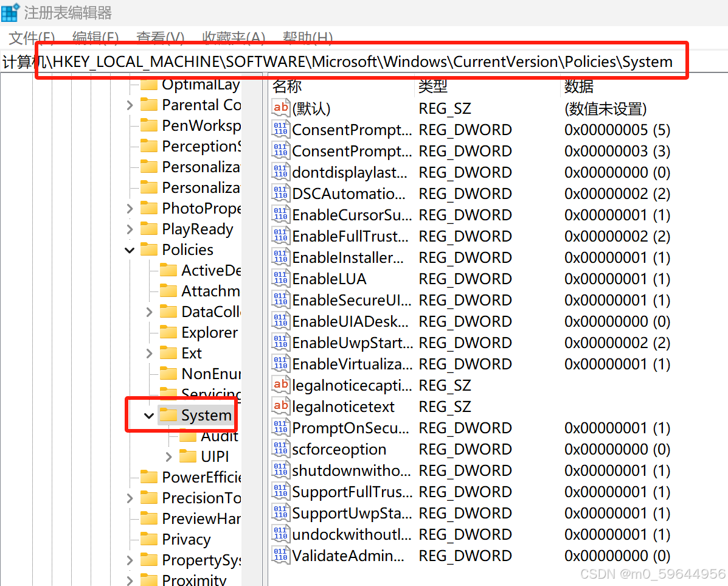728x586 pixels.
Task: Select the Explorer folder icon
Action: (x=169, y=332)
